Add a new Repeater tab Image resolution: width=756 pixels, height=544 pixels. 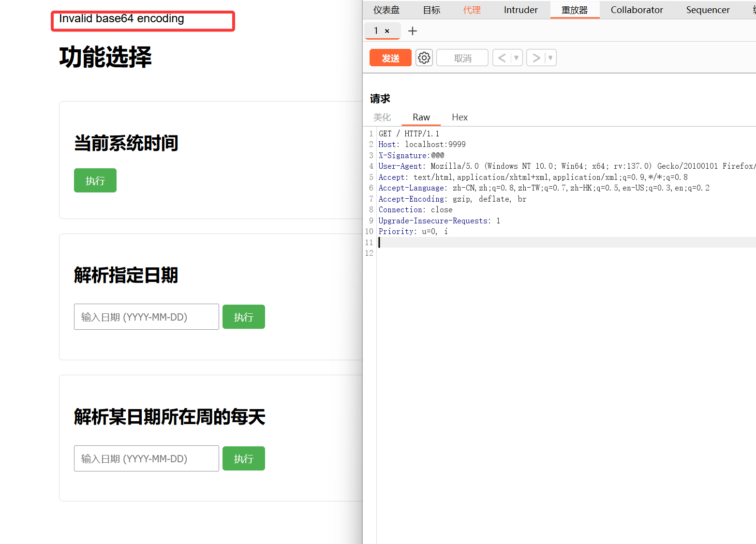point(413,31)
